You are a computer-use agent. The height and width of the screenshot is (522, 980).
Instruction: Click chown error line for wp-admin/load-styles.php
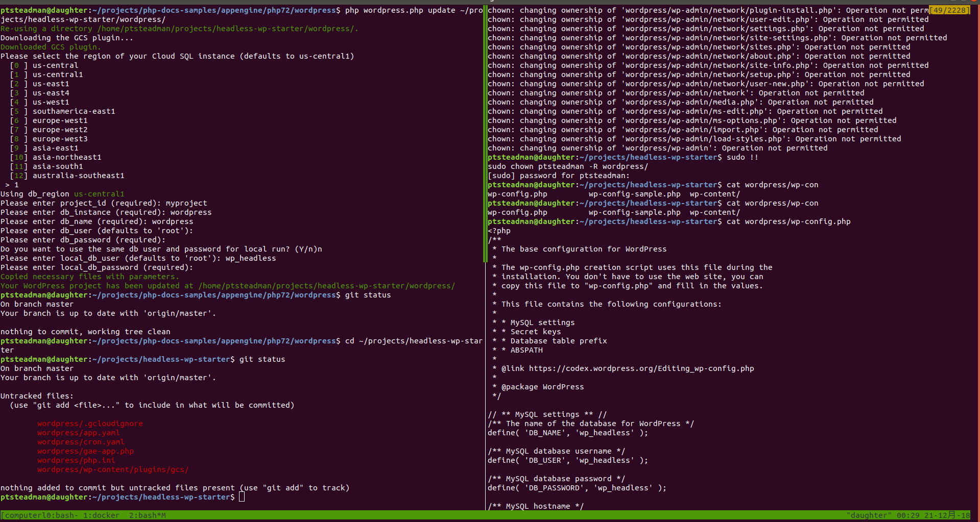pyautogui.click(x=695, y=139)
